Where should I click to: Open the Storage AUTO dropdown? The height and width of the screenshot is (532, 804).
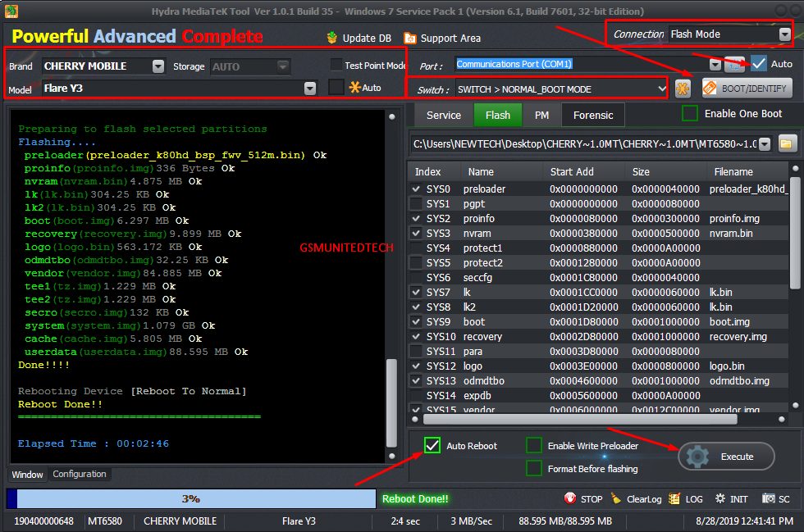(282, 66)
